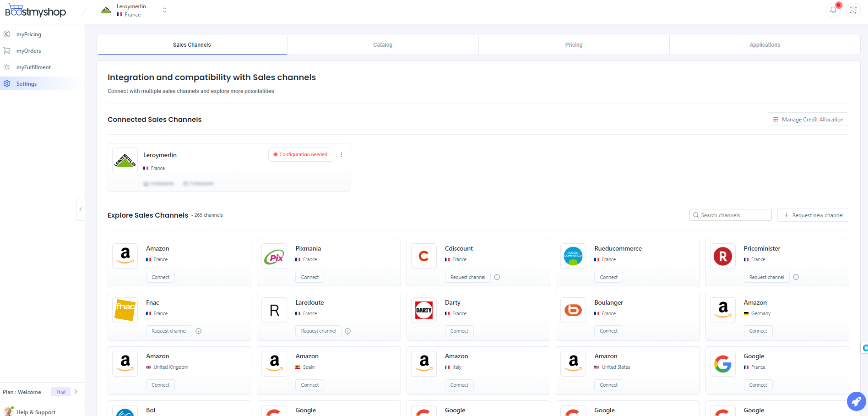Screen dimensions: 868x416
Task: Connect the Rueducommerce channel
Action: (608, 277)
